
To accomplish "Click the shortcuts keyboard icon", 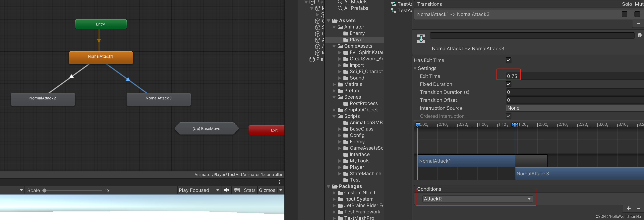I will pos(237,190).
